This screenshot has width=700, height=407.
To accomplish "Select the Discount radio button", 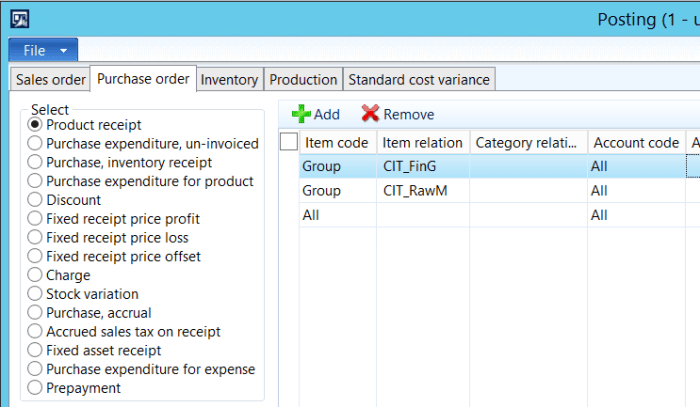I will pos(35,199).
